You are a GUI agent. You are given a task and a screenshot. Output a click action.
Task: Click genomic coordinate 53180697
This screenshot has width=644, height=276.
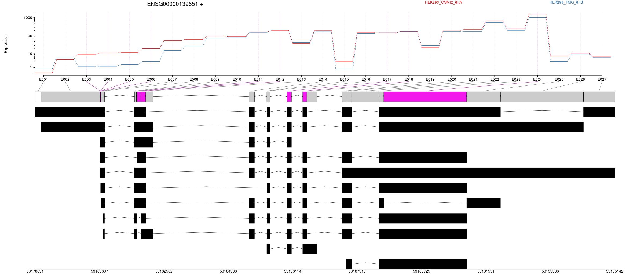[100, 271]
